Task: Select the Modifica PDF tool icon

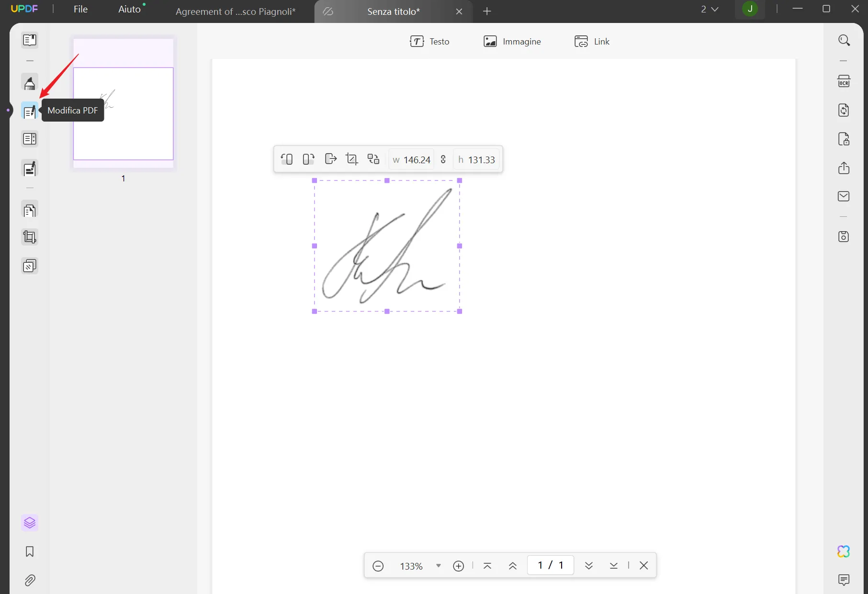Action: (30, 111)
